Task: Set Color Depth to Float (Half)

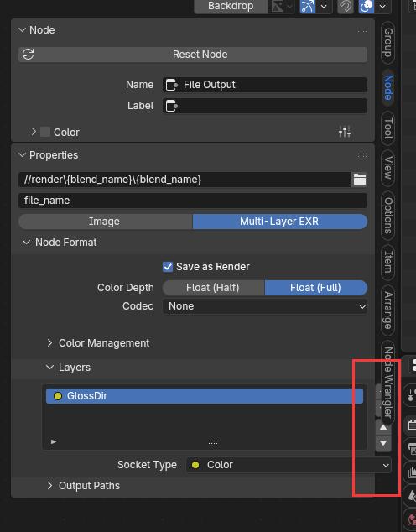Action: coord(213,288)
